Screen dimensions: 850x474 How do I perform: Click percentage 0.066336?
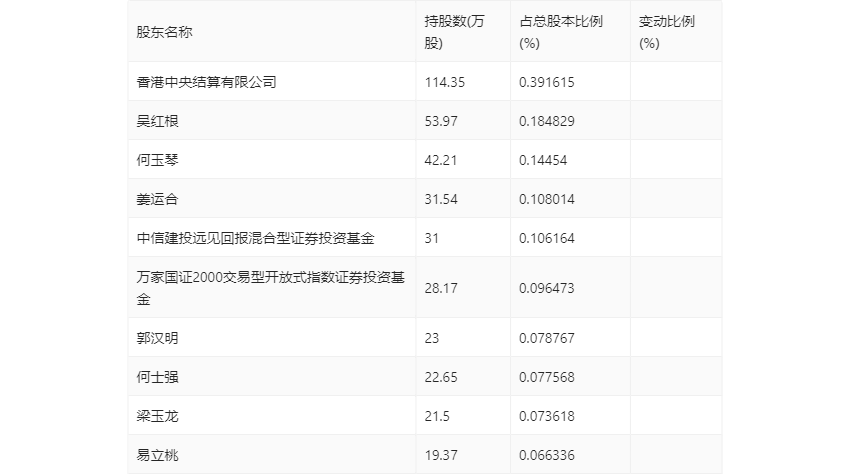546,455
